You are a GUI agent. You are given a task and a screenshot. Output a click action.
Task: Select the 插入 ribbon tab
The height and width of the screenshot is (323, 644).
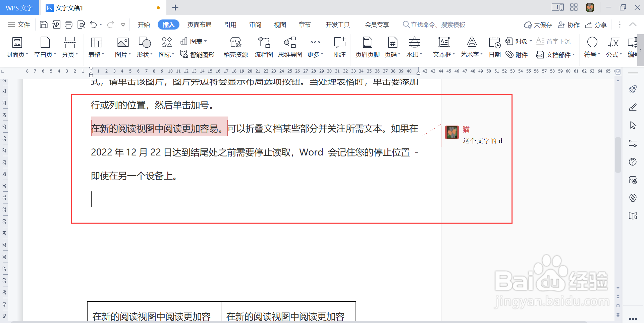click(168, 25)
